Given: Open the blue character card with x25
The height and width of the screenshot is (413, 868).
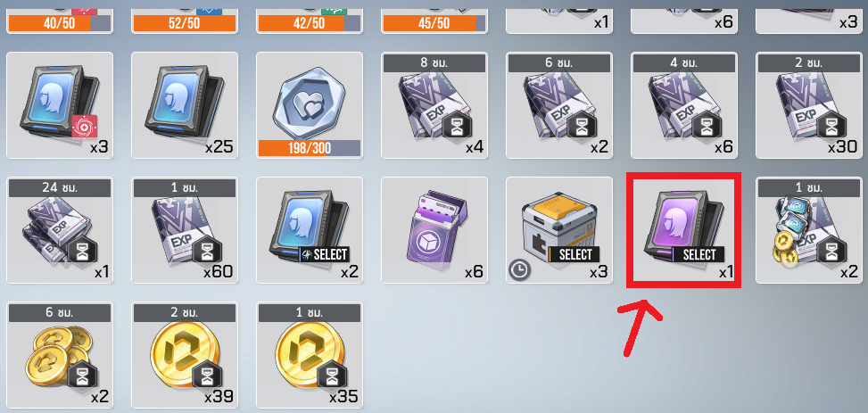Looking at the screenshot, I should [185, 105].
